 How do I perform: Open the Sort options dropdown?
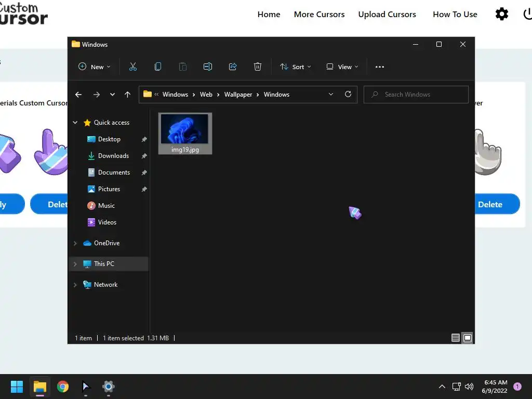295,67
